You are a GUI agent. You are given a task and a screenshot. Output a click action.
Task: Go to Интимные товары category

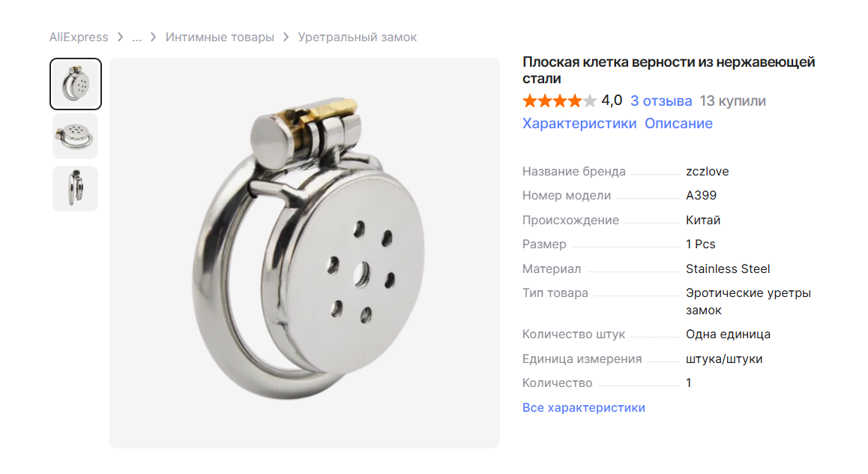click(220, 37)
